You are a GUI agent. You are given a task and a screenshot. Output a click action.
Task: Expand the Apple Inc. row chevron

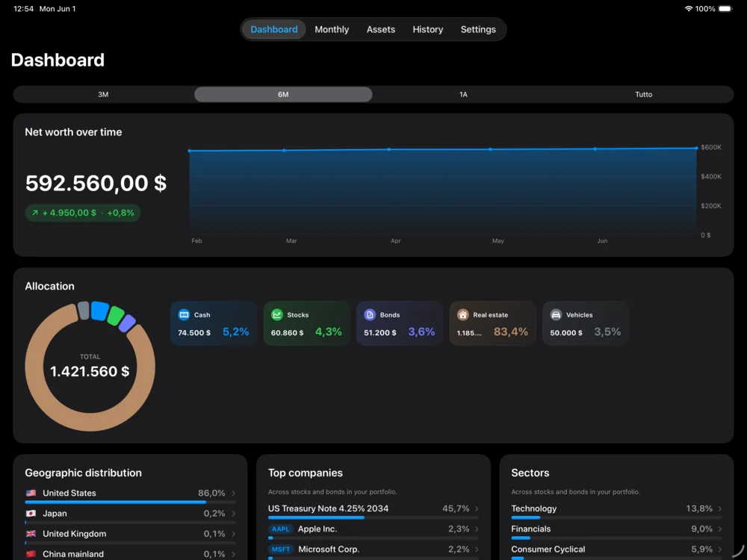(477, 529)
